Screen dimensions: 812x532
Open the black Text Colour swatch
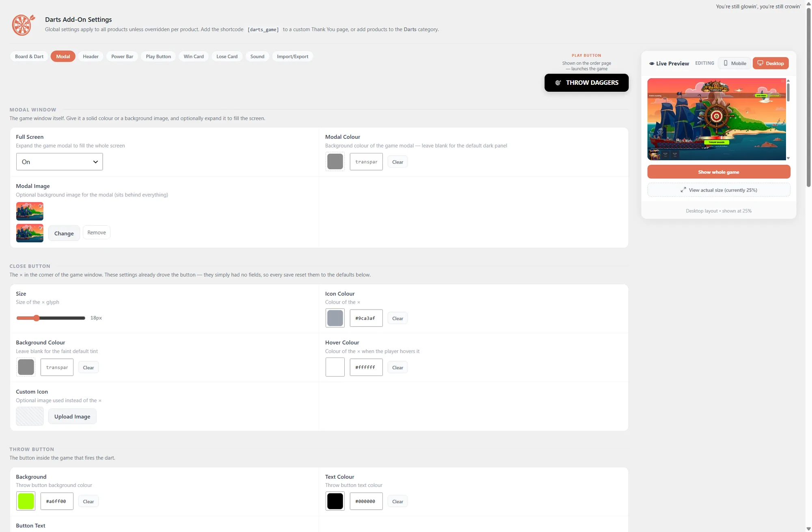coord(335,501)
